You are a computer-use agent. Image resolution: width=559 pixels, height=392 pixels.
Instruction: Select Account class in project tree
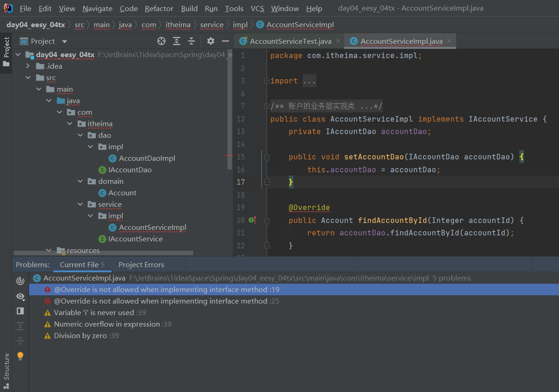(122, 193)
